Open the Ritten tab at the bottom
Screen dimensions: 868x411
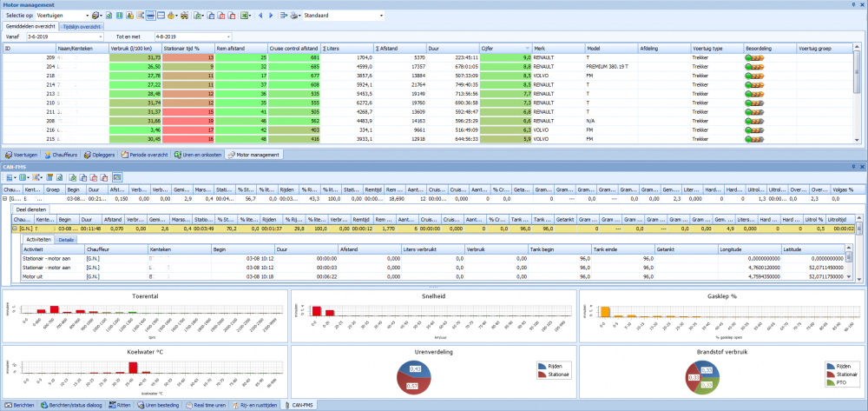(x=120, y=406)
